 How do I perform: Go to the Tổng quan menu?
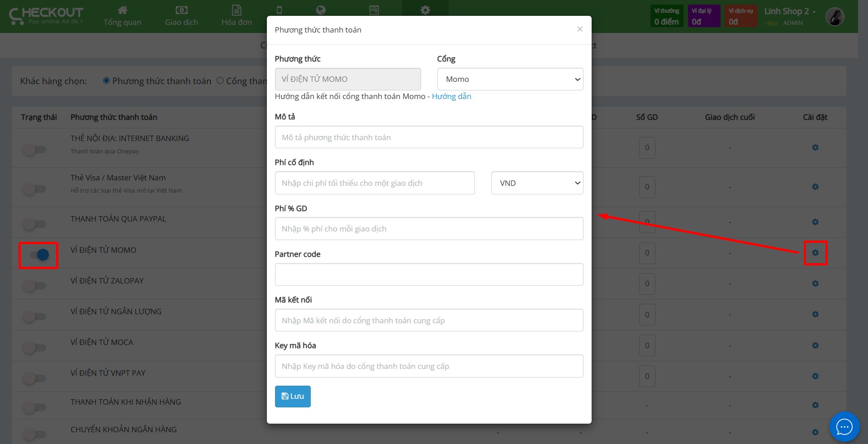coord(123,16)
